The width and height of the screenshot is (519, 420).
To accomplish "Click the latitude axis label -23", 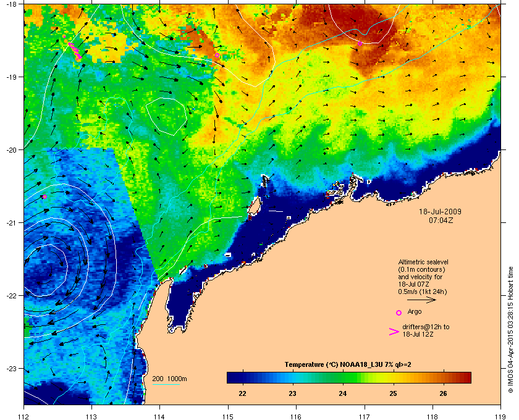I will (11, 368).
